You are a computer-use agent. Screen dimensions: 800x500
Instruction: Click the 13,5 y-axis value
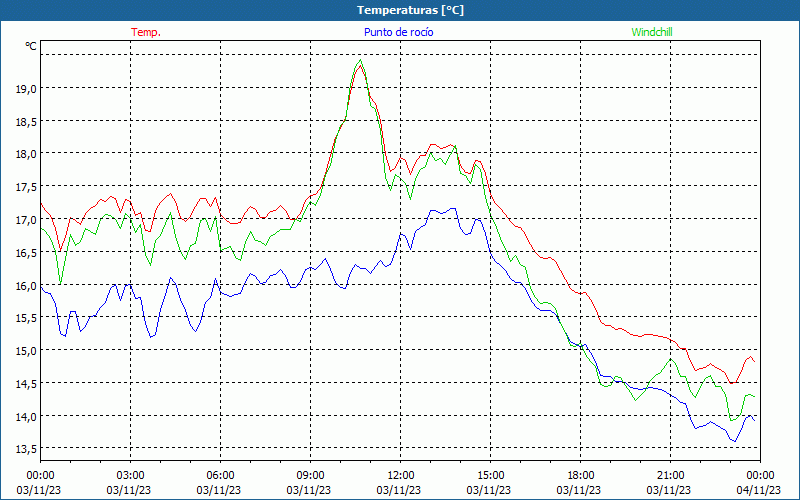pos(27,449)
